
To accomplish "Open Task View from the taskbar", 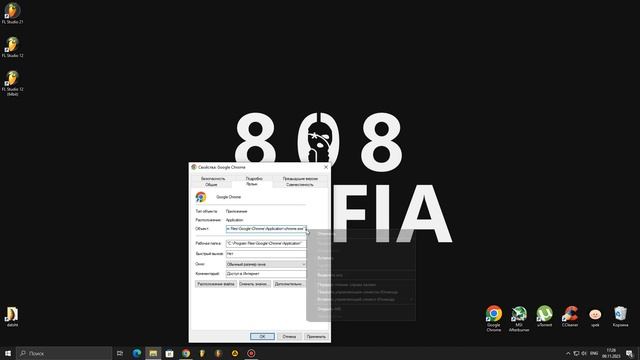I will [x=120, y=353].
